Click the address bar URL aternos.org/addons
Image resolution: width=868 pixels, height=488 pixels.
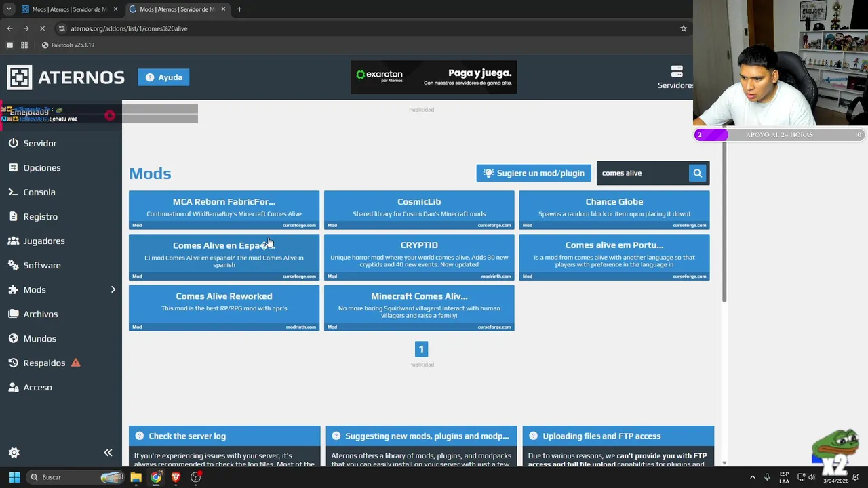point(129,28)
